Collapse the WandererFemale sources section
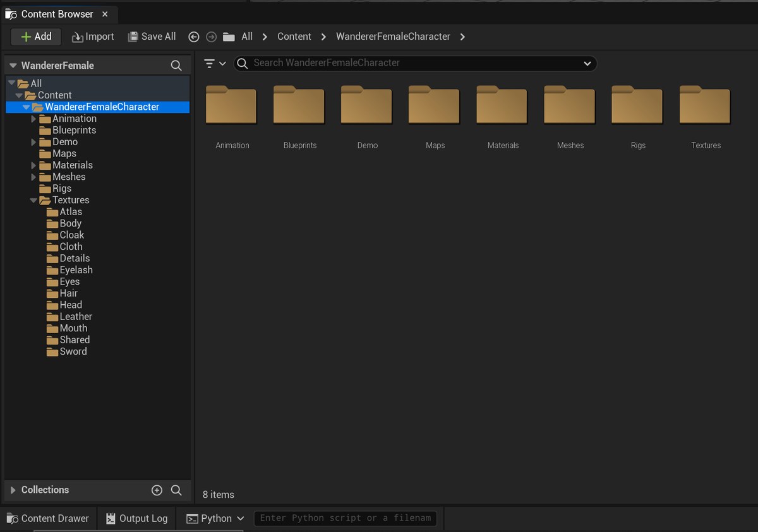Image resolution: width=758 pixels, height=532 pixels. tap(13, 66)
